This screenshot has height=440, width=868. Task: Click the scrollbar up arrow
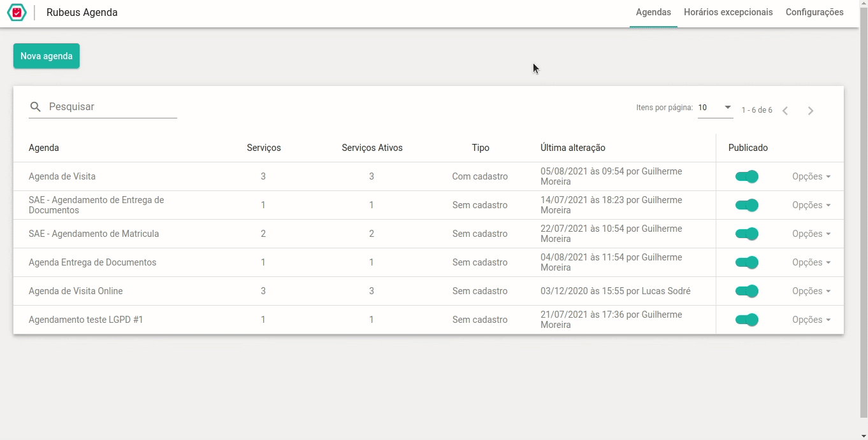(864, 4)
